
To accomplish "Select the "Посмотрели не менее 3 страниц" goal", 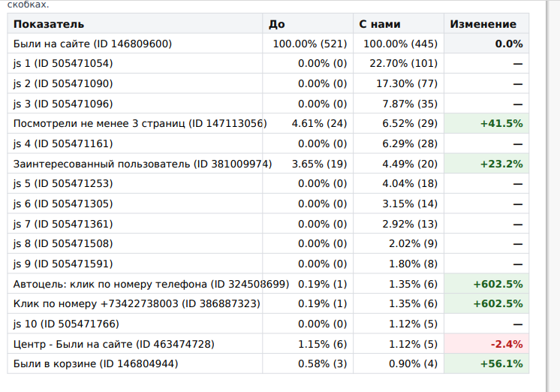I will coord(140,123).
